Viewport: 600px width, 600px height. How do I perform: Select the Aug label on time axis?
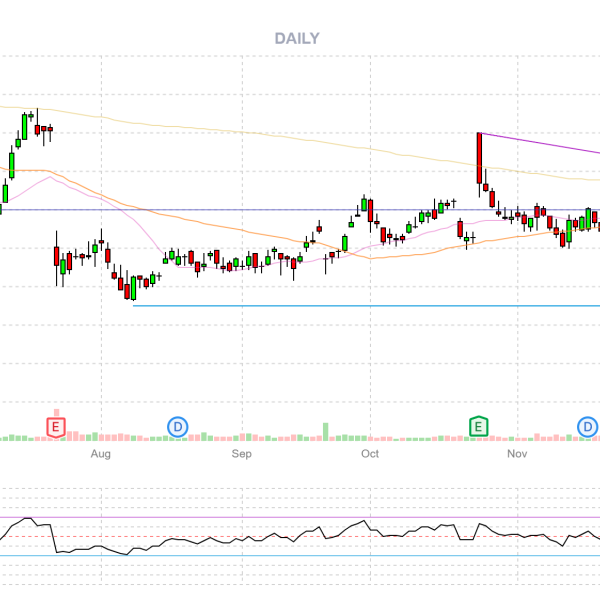[100, 454]
